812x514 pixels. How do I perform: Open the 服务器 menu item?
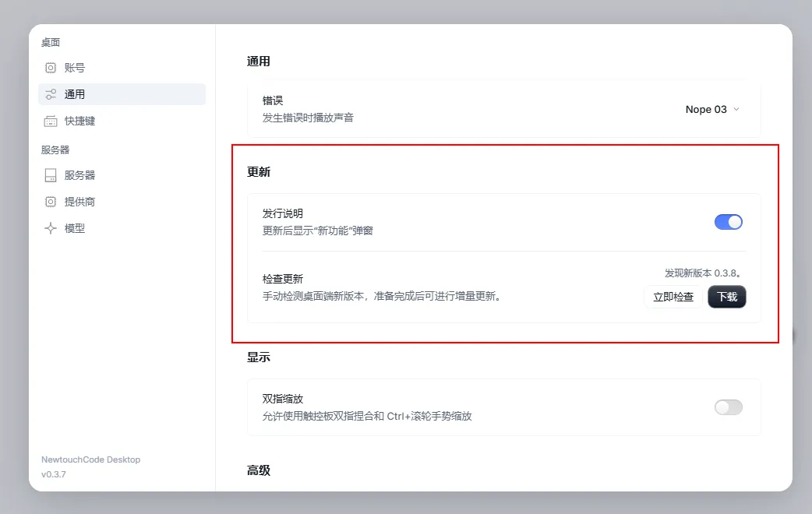point(122,175)
